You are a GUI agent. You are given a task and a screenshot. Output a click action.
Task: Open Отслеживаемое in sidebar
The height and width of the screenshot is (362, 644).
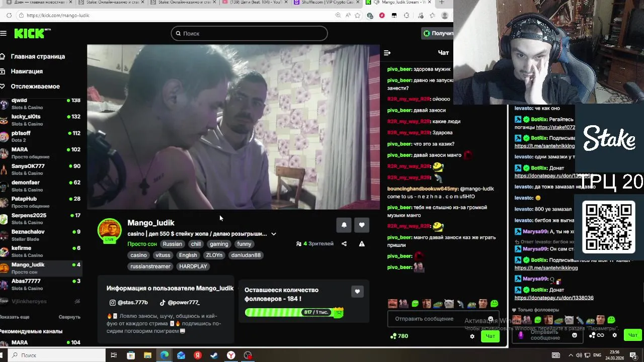click(35, 86)
